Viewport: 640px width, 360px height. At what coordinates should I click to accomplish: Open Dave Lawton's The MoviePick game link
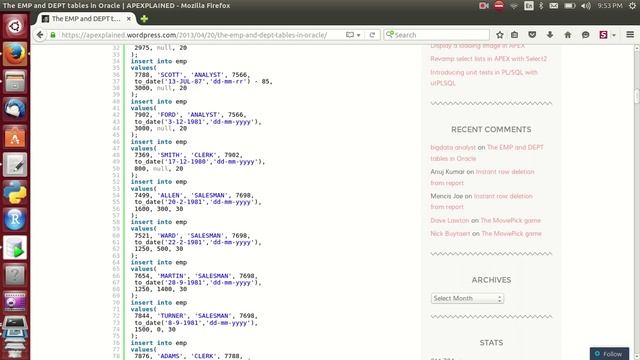coord(511,220)
